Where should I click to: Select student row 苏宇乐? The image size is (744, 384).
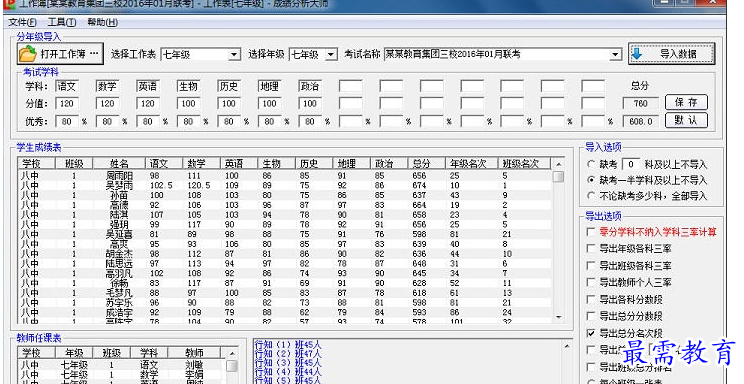[285, 302]
